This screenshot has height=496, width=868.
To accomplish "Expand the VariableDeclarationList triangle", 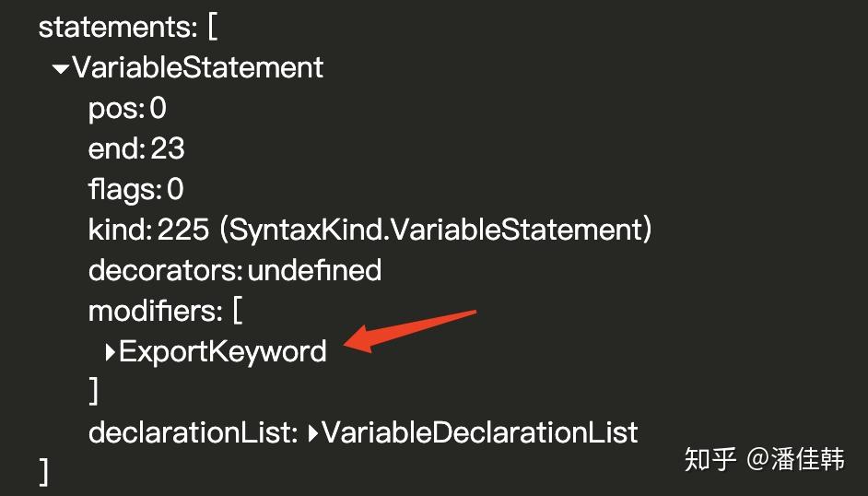I will 312,432.
